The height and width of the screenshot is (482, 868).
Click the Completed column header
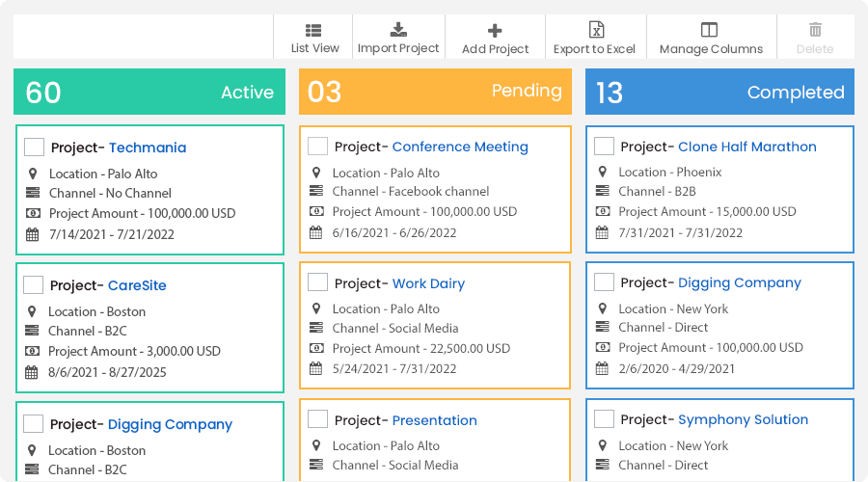coord(719,92)
